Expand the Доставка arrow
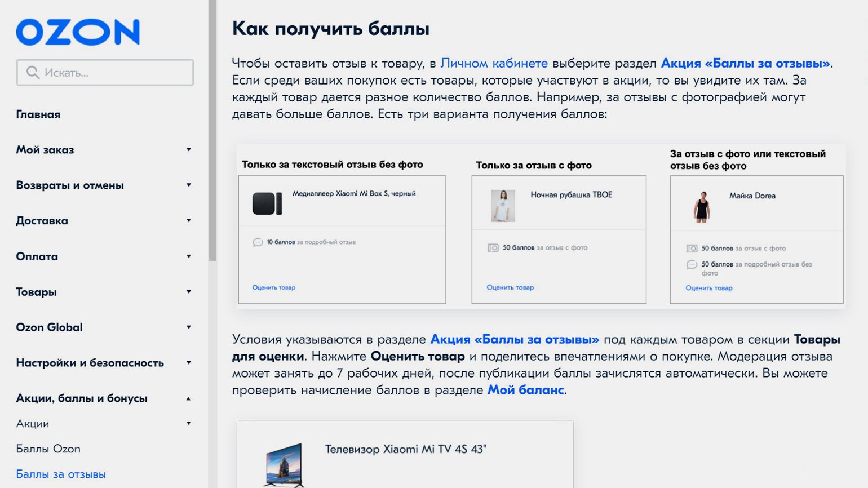Viewport: 868px width, 488px height. (189, 220)
